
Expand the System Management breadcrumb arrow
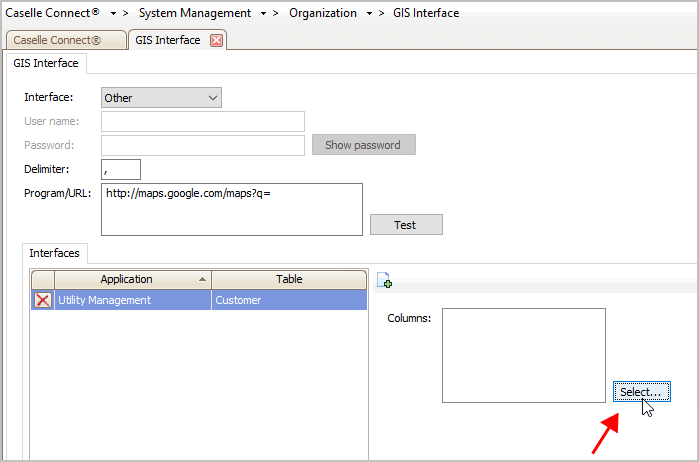click(x=263, y=14)
